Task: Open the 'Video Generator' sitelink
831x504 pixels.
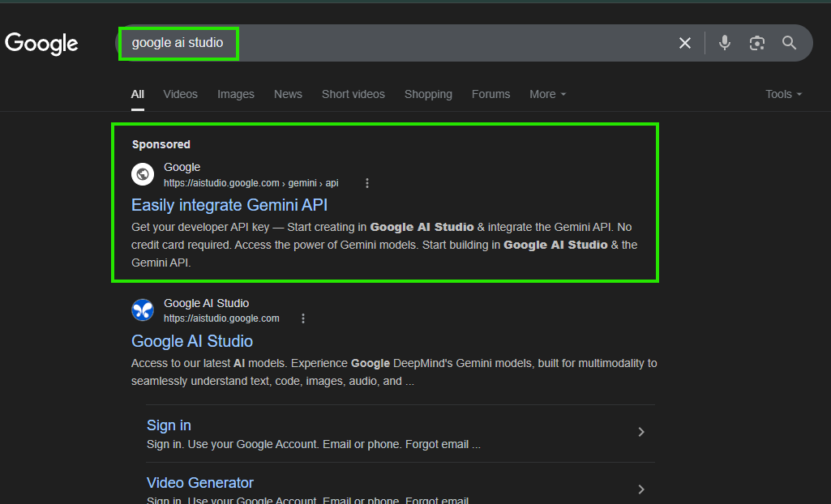Action: [199, 483]
